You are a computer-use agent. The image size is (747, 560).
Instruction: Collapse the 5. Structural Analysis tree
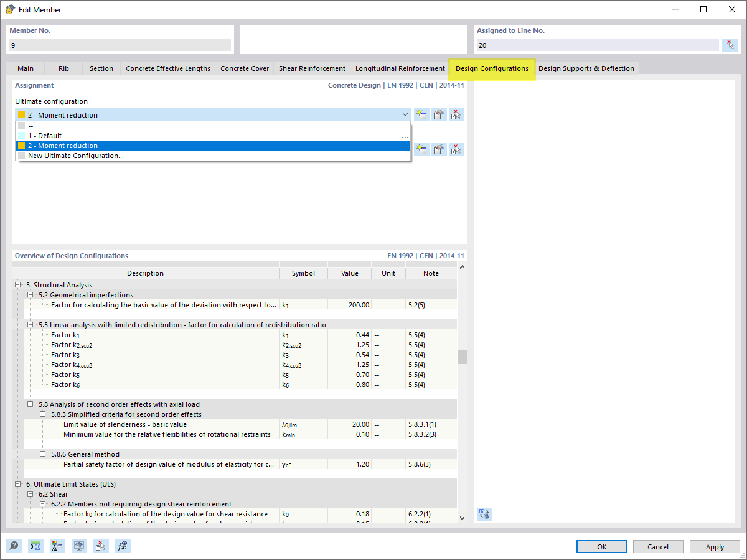pyautogui.click(x=17, y=284)
